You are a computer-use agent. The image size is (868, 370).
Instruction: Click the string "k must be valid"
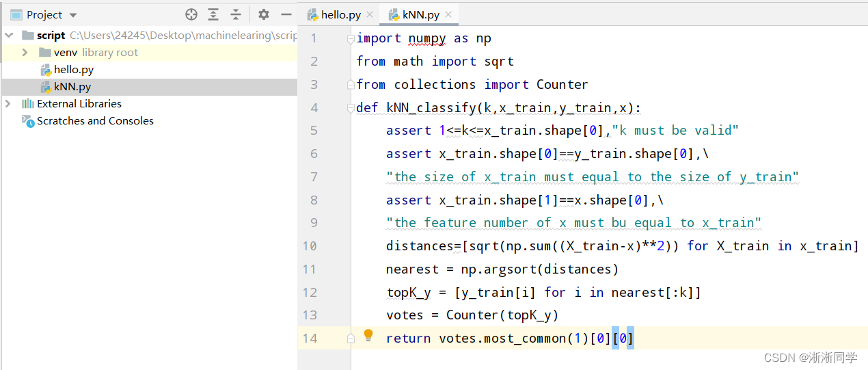[x=675, y=131]
